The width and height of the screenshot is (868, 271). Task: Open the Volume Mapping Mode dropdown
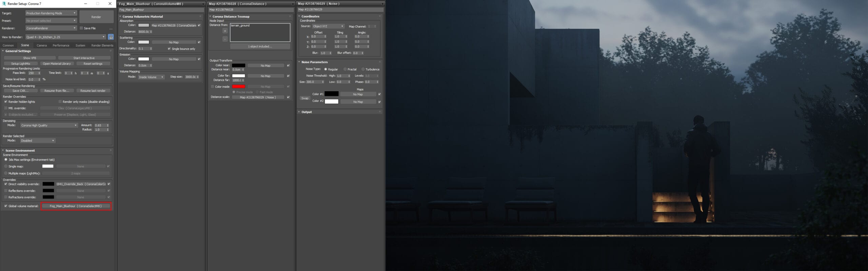[151, 77]
